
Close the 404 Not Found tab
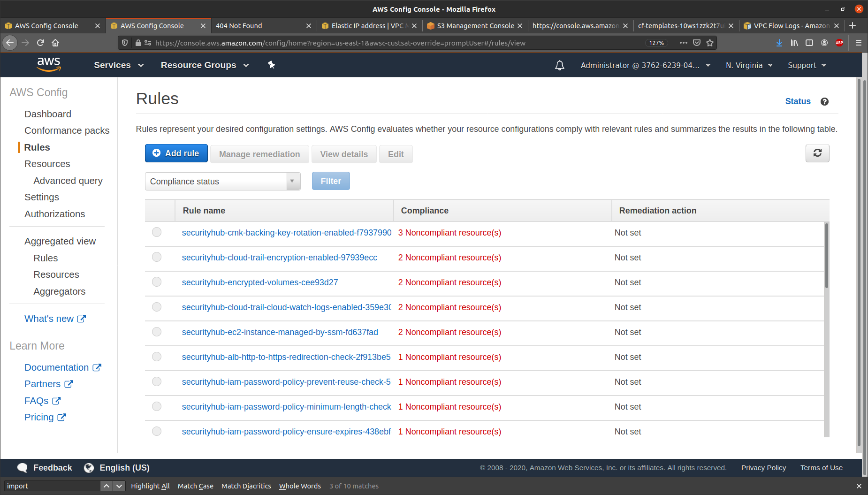tap(308, 26)
